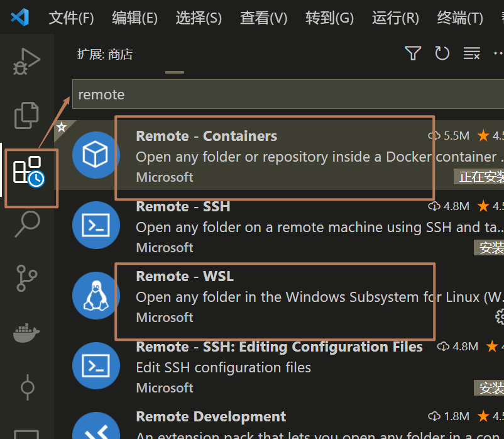504x439 pixels.
Task: Open the commit graph icon in activity bar
Action: [27, 387]
